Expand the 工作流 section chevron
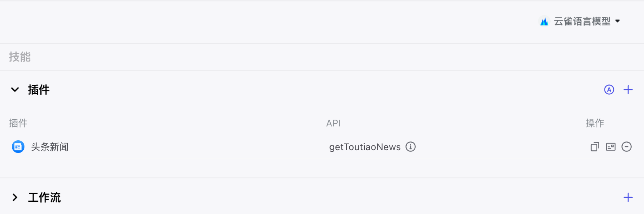Screen dimensions: 644x214 15,197
